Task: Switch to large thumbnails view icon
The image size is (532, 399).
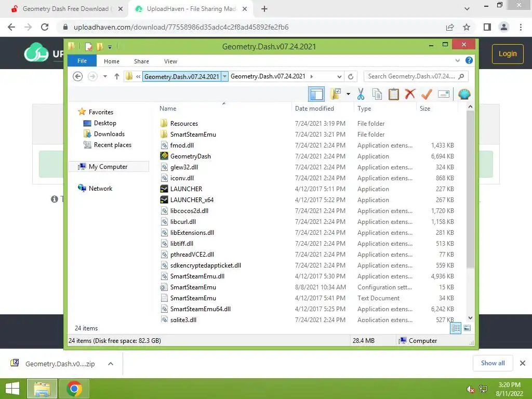Action: point(467,328)
